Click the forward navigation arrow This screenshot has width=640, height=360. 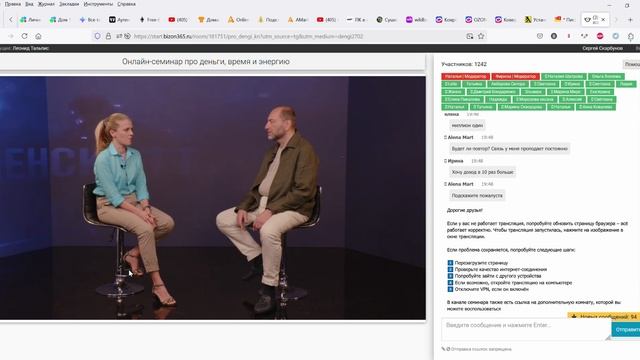pos(11,36)
